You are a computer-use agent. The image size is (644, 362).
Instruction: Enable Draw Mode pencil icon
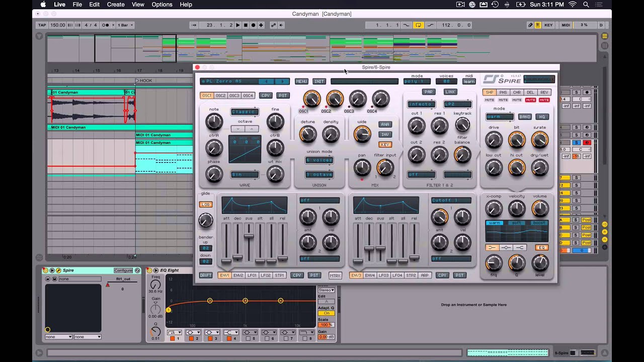coord(530,25)
